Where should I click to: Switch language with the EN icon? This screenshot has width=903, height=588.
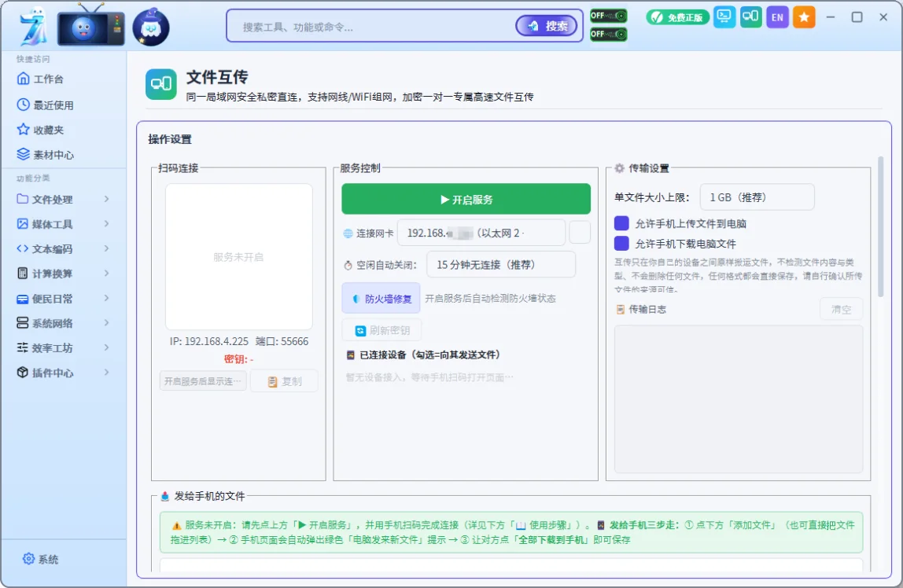pyautogui.click(x=777, y=17)
